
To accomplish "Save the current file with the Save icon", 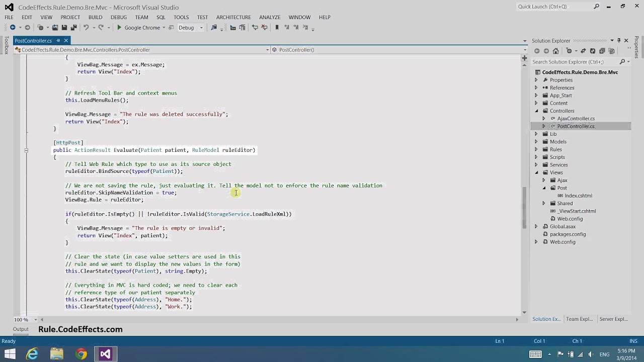I will tap(64, 28).
